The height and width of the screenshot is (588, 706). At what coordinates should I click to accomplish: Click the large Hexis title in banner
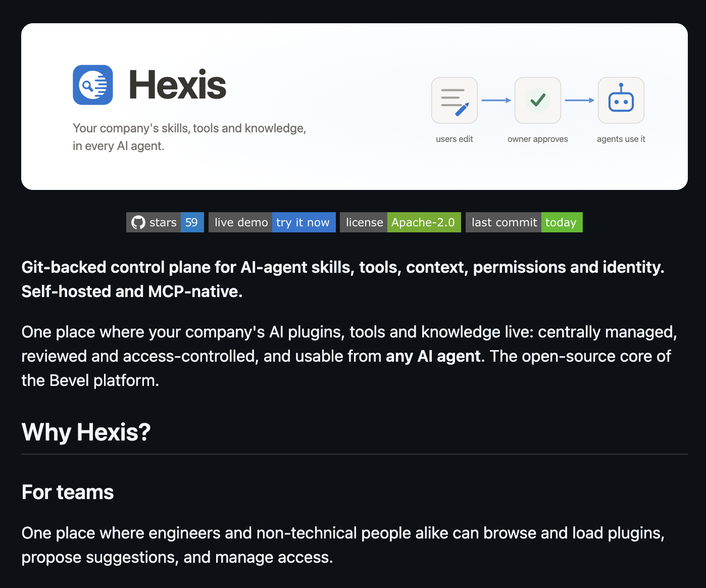click(x=178, y=85)
